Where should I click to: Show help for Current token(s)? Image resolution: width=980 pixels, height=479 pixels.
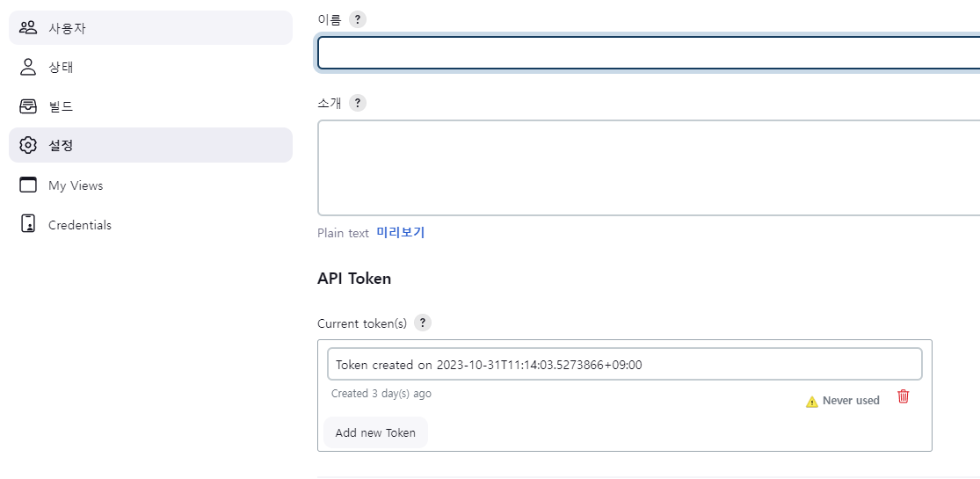[423, 323]
